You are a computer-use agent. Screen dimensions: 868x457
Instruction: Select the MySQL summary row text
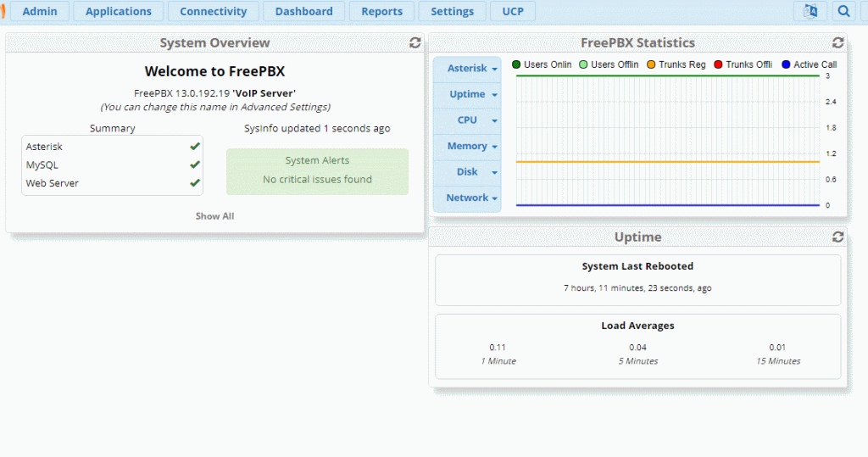(x=42, y=164)
